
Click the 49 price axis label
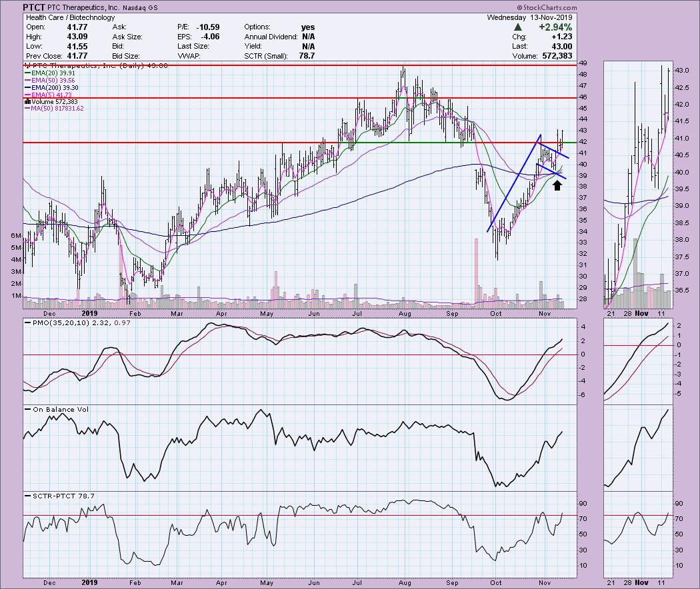point(583,63)
